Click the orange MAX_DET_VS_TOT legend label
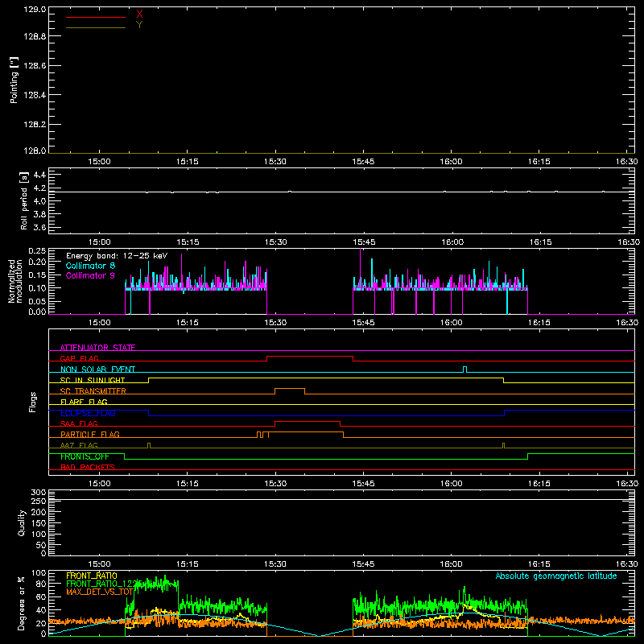The height and width of the screenshot is (644, 644). pyautogui.click(x=100, y=592)
